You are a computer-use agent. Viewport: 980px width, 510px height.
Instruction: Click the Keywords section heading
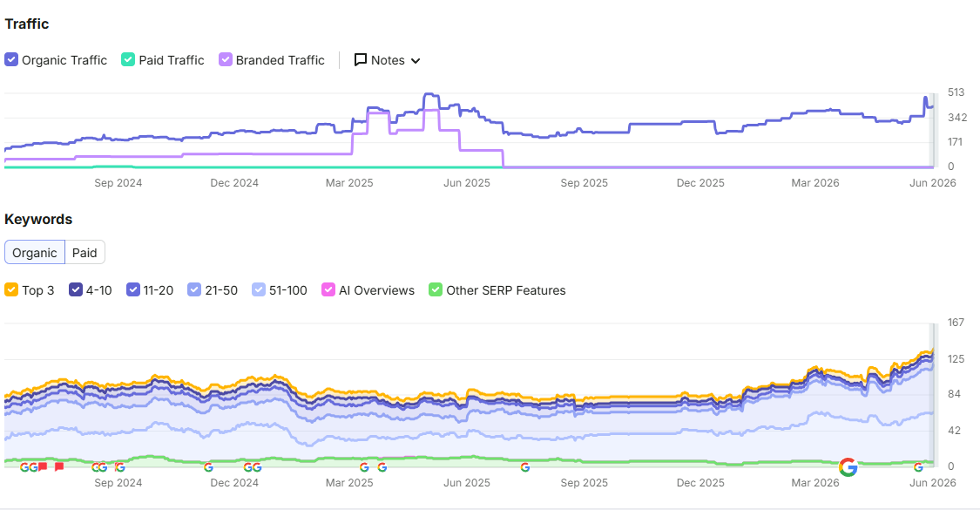[38, 219]
